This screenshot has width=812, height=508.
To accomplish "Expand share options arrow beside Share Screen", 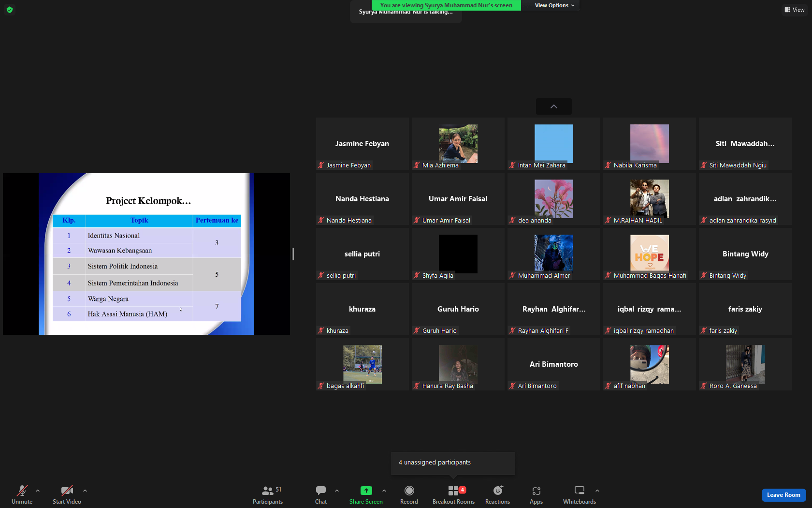I will pos(384,491).
